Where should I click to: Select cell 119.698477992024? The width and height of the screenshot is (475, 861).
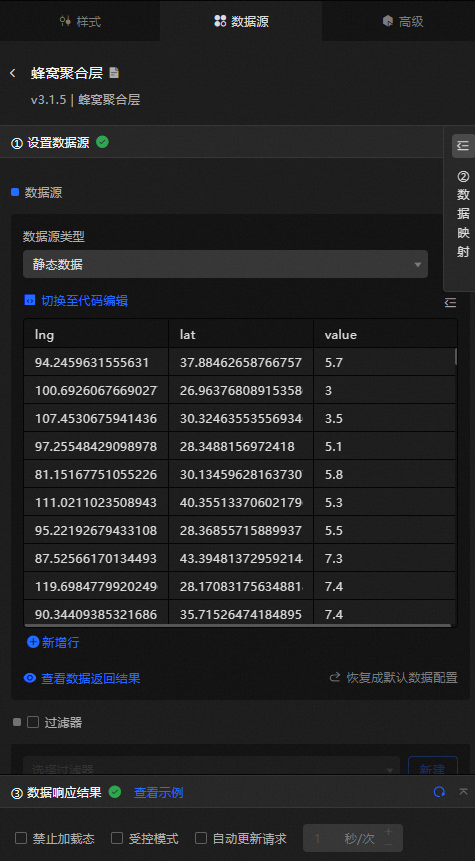[96, 586]
